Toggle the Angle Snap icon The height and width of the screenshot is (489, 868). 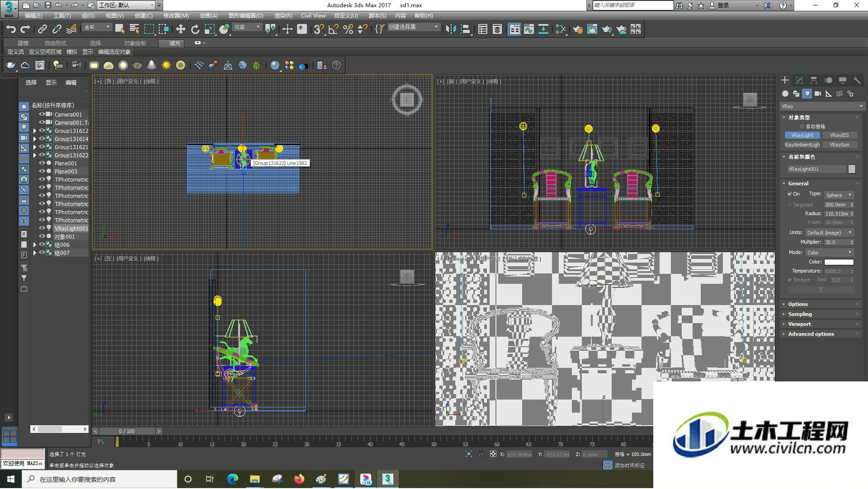[333, 29]
